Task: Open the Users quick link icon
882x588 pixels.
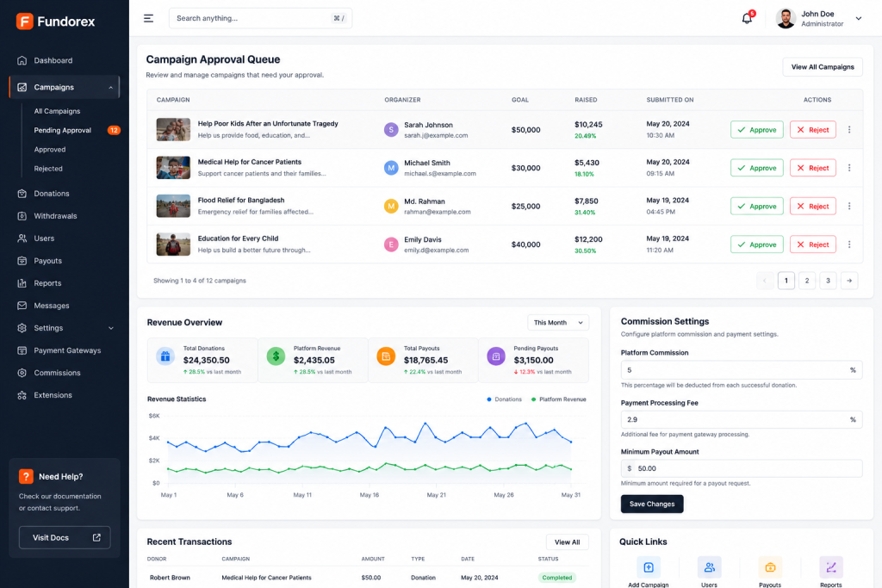Action: tap(710, 567)
